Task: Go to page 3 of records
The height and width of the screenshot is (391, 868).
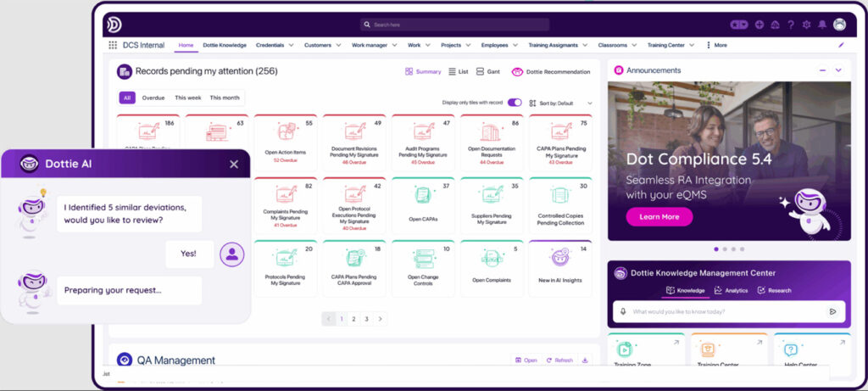Action: pos(366,319)
